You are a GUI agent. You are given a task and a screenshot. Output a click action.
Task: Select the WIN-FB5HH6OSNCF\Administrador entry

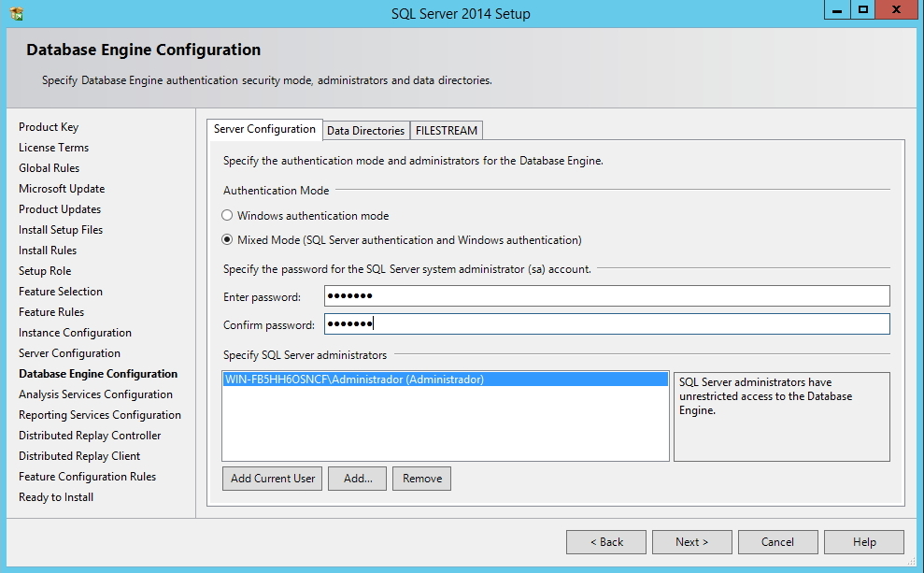pyautogui.click(x=446, y=380)
